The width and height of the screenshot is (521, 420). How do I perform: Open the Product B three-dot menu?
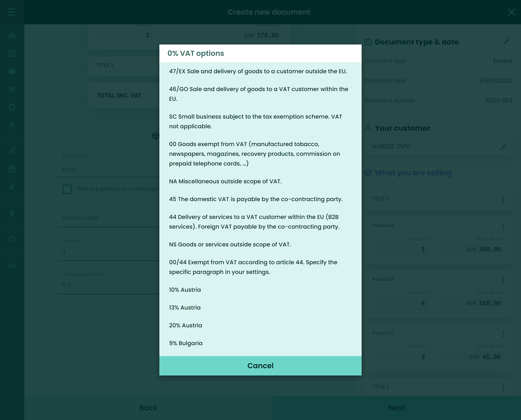(503, 280)
